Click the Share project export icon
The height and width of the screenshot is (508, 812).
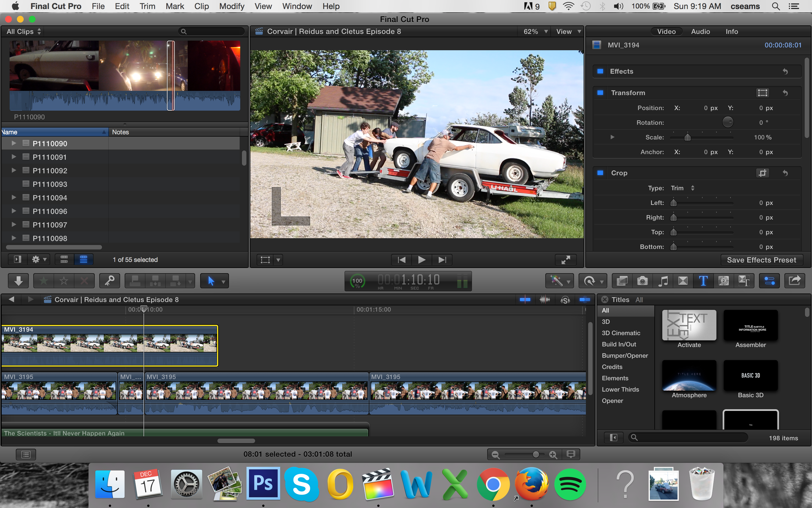click(795, 281)
